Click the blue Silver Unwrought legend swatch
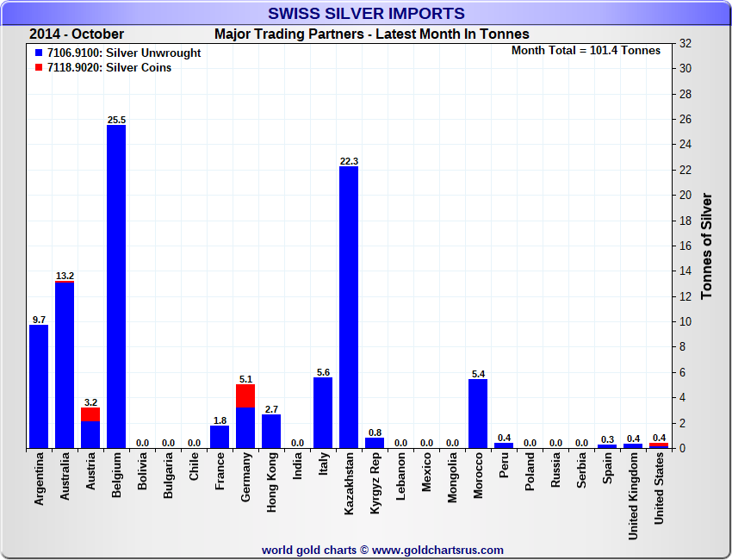The width and height of the screenshot is (732, 560). point(40,53)
